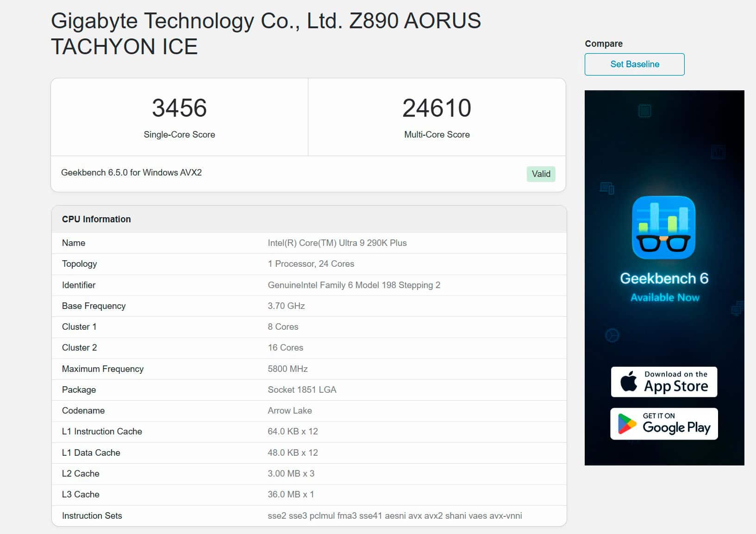The width and height of the screenshot is (756, 534).
Task: Click the L3 Cache value 36.0 MB
Action: point(289,494)
